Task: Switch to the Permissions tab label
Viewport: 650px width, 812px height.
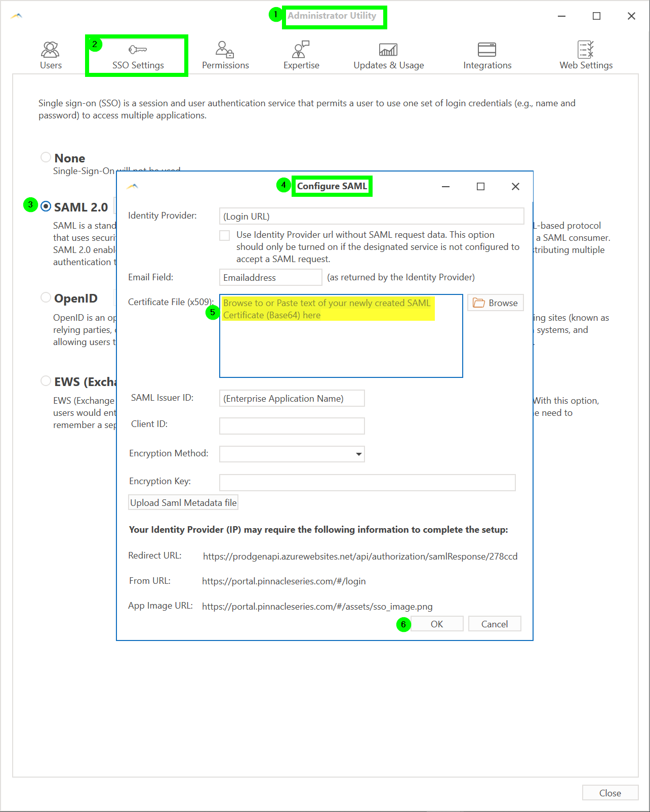Action: [x=225, y=65]
